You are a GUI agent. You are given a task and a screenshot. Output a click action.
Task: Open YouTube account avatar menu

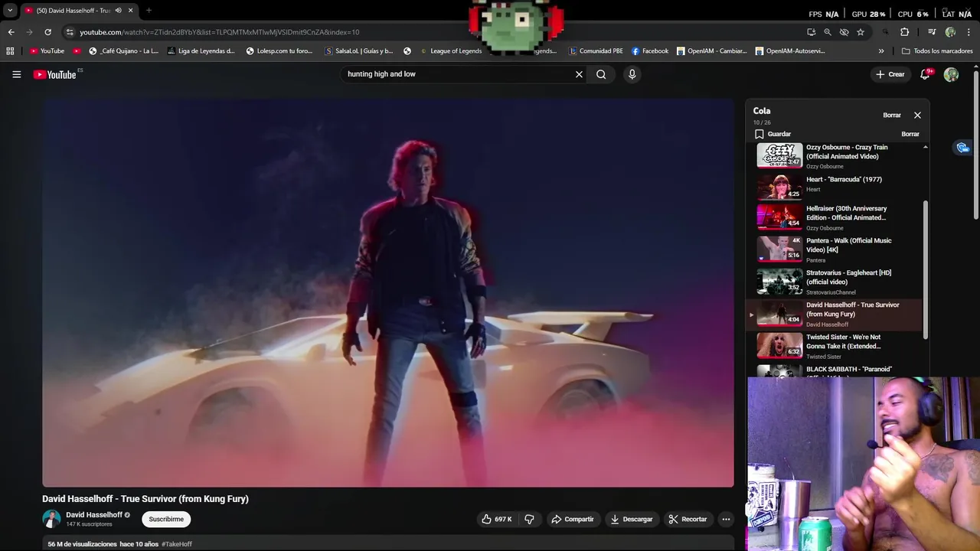tap(951, 74)
